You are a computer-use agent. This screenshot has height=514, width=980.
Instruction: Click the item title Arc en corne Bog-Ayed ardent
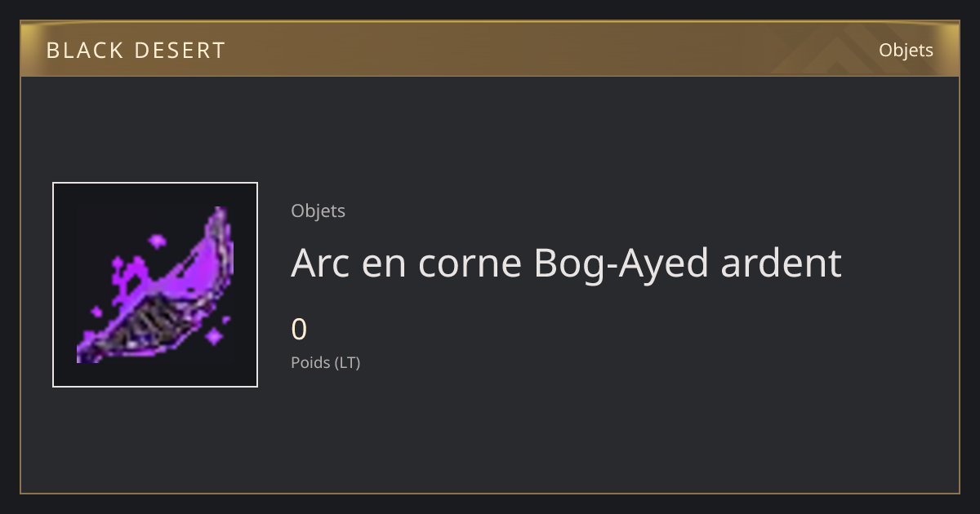(566, 263)
